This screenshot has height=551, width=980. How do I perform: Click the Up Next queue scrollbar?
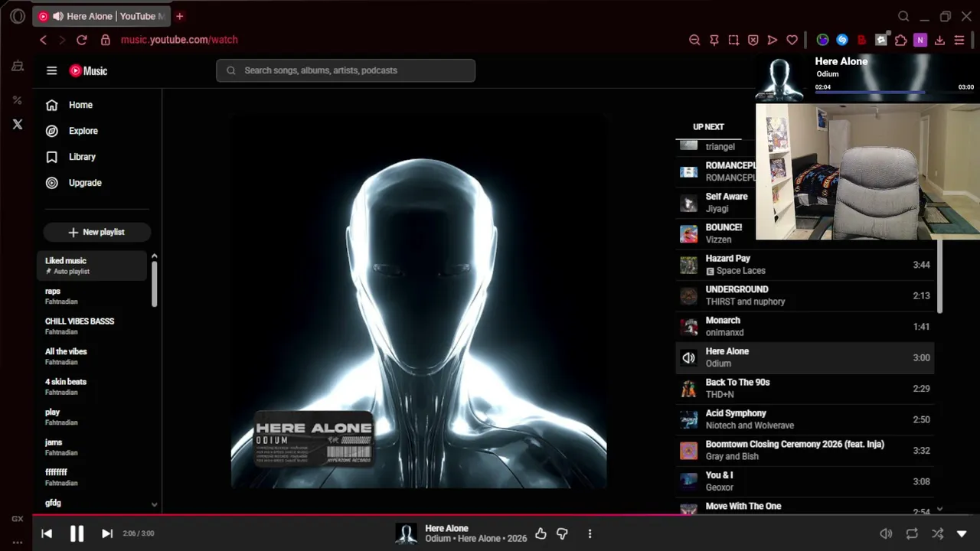tap(939, 276)
